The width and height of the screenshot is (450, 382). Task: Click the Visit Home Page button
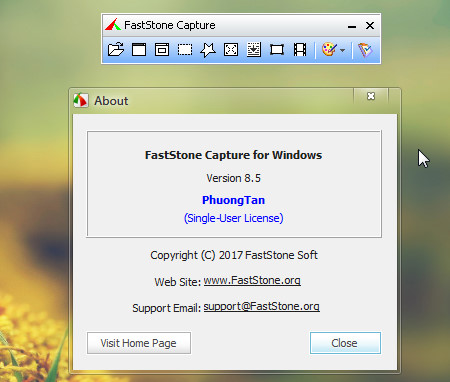click(x=139, y=343)
